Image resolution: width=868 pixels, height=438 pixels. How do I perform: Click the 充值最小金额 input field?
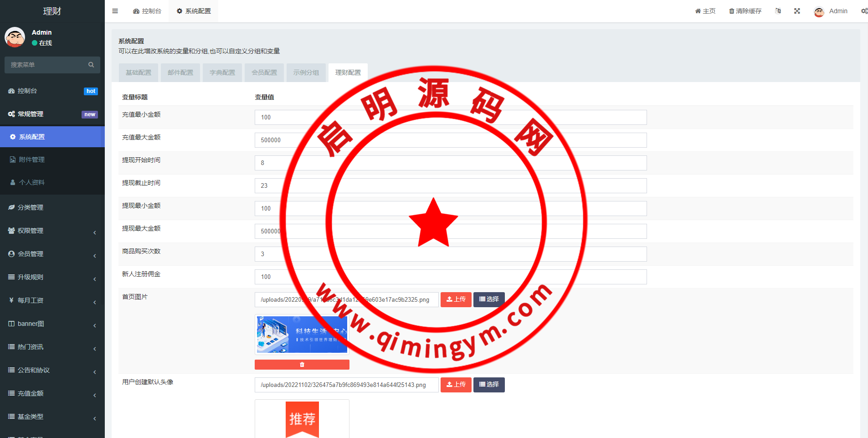pos(450,117)
